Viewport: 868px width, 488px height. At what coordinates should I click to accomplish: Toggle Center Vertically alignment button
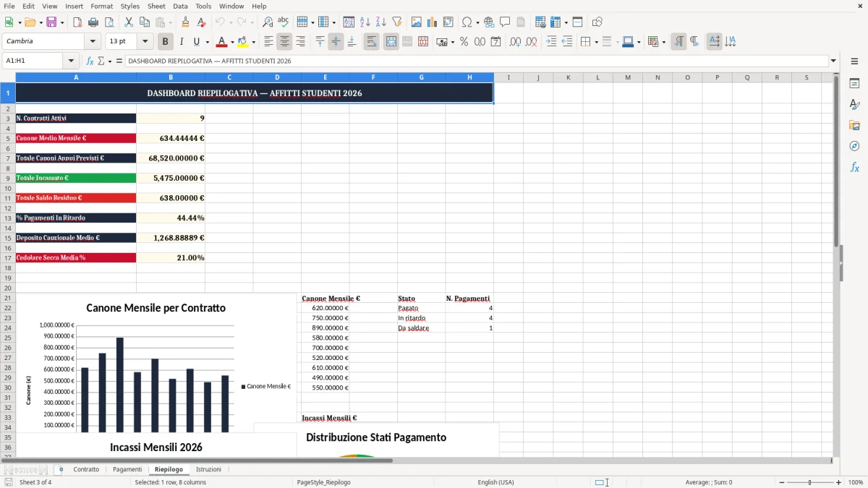coord(336,42)
